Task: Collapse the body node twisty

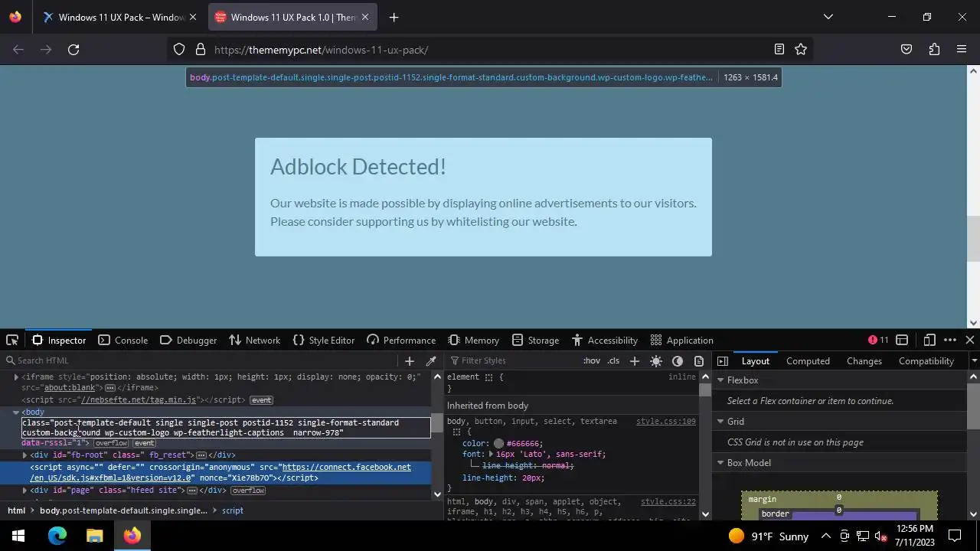Action: coord(16,412)
